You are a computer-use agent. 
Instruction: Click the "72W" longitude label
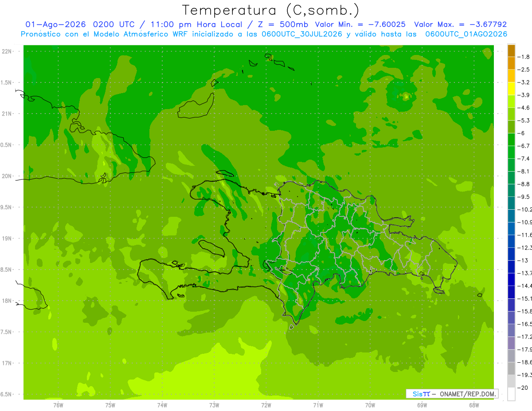(x=266, y=405)
